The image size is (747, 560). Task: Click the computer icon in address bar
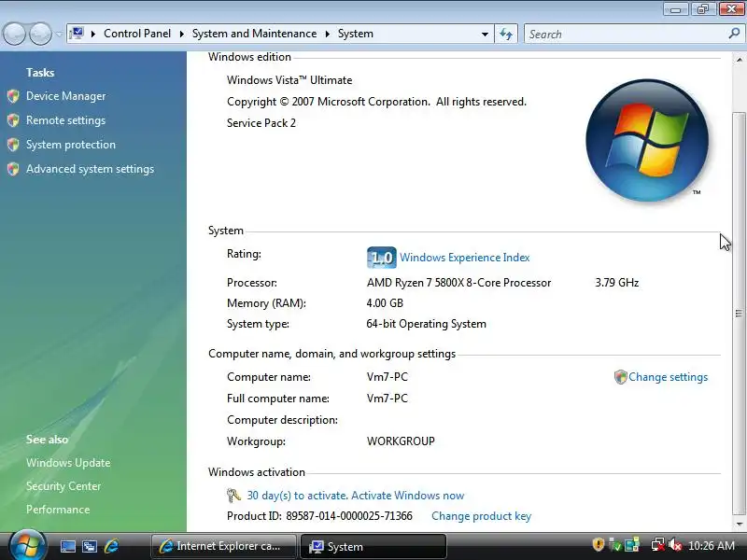[77, 34]
